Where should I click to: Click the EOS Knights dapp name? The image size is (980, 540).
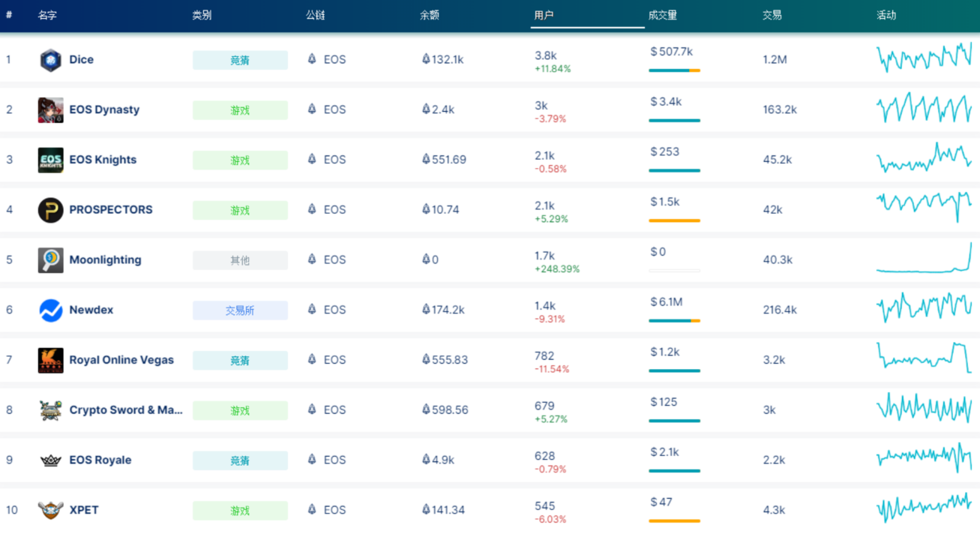click(103, 160)
